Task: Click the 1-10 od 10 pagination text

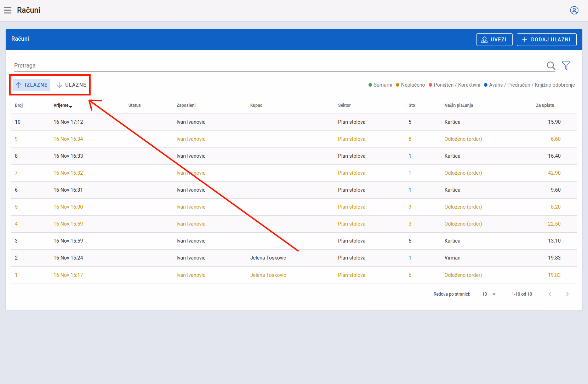Action: [522, 294]
